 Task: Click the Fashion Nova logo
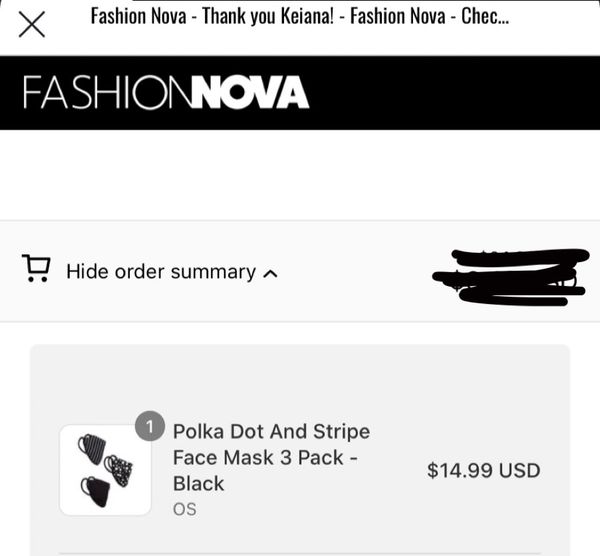pos(166,92)
